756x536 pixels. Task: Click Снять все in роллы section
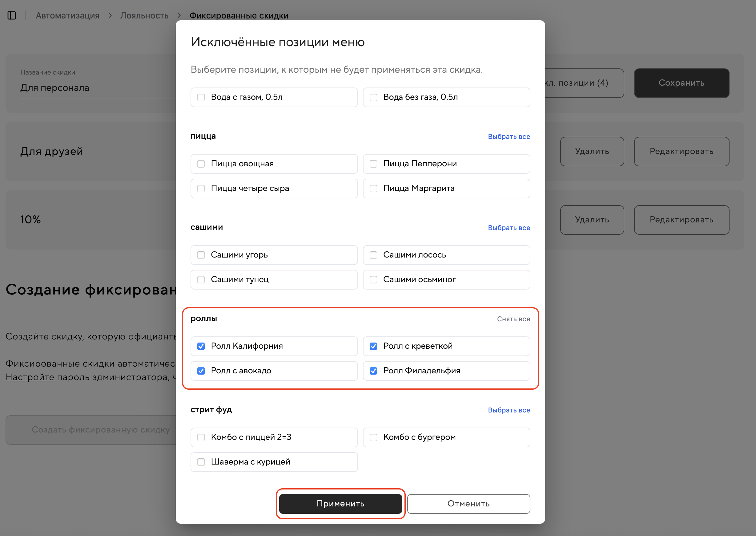click(513, 319)
